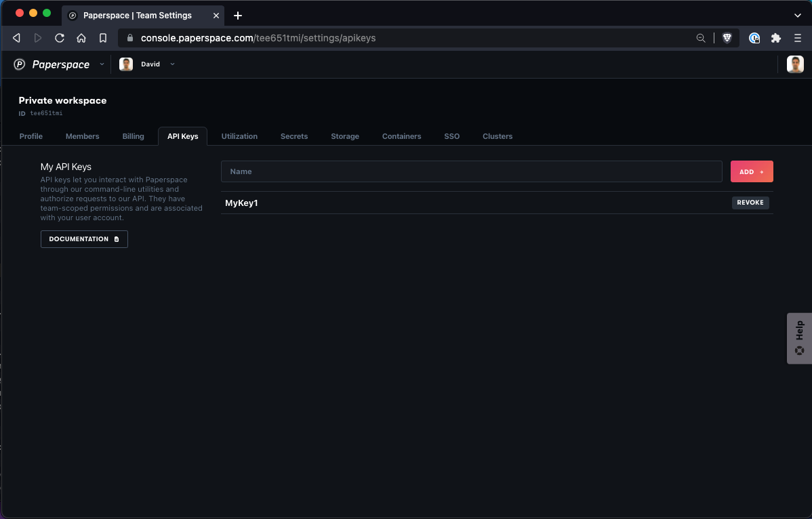Open the Utilization tab

point(239,136)
